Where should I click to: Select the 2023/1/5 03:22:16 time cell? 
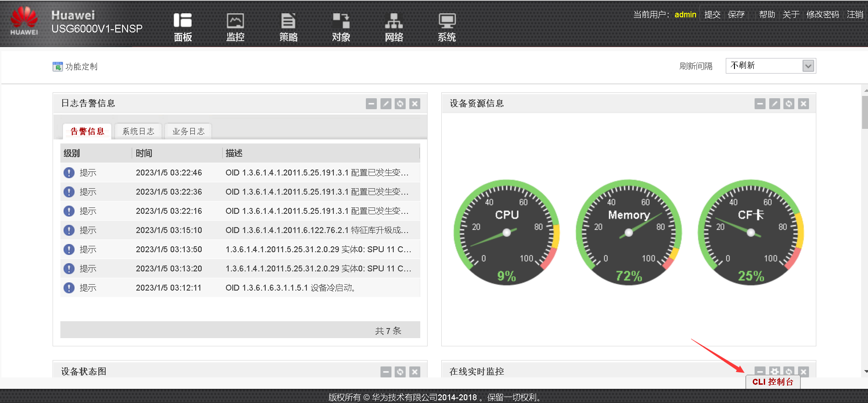click(169, 211)
